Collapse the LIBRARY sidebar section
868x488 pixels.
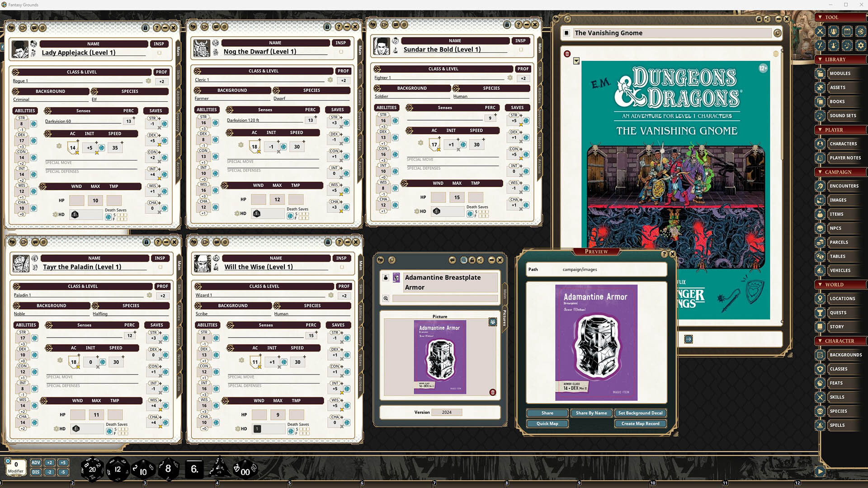pyautogui.click(x=820, y=59)
